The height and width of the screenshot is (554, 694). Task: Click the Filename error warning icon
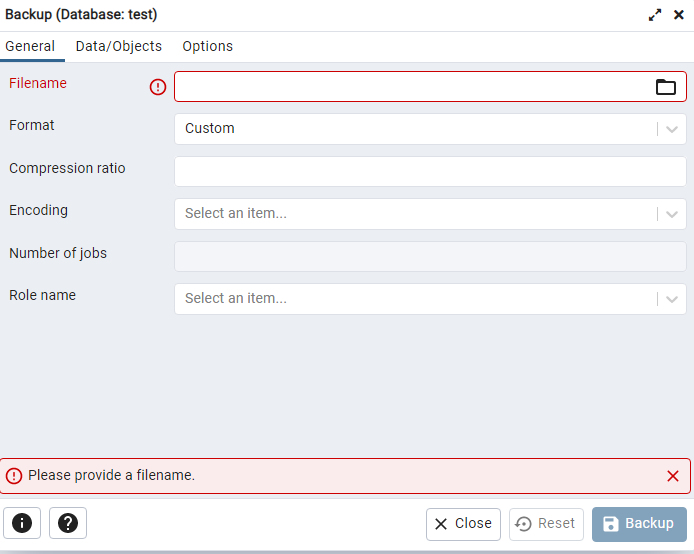coord(158,87)
